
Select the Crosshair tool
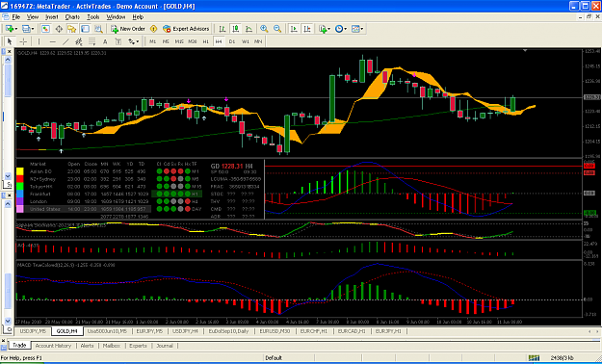[23, 41]
